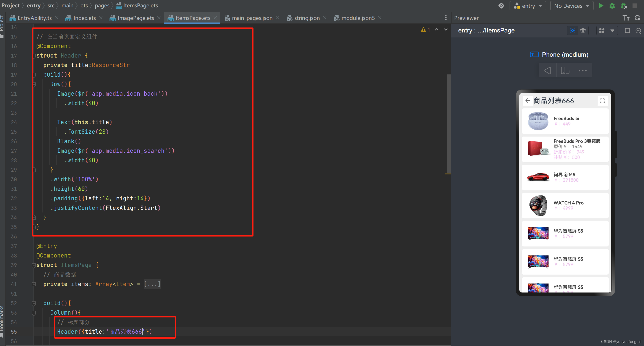Toggle the component layers view icon
This screenshot has width=644, height=346.
click(583, 31)
